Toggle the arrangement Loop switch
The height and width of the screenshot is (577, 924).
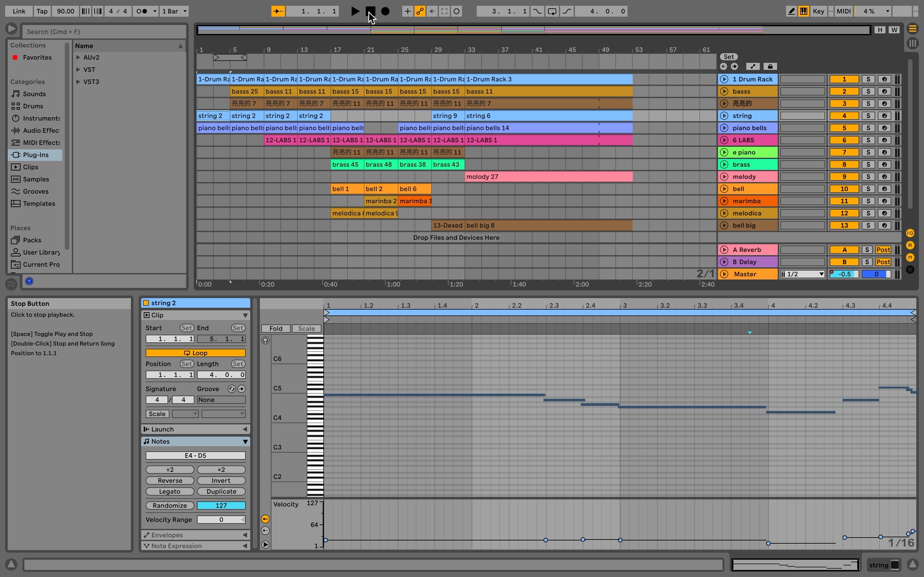coord(552,11)
